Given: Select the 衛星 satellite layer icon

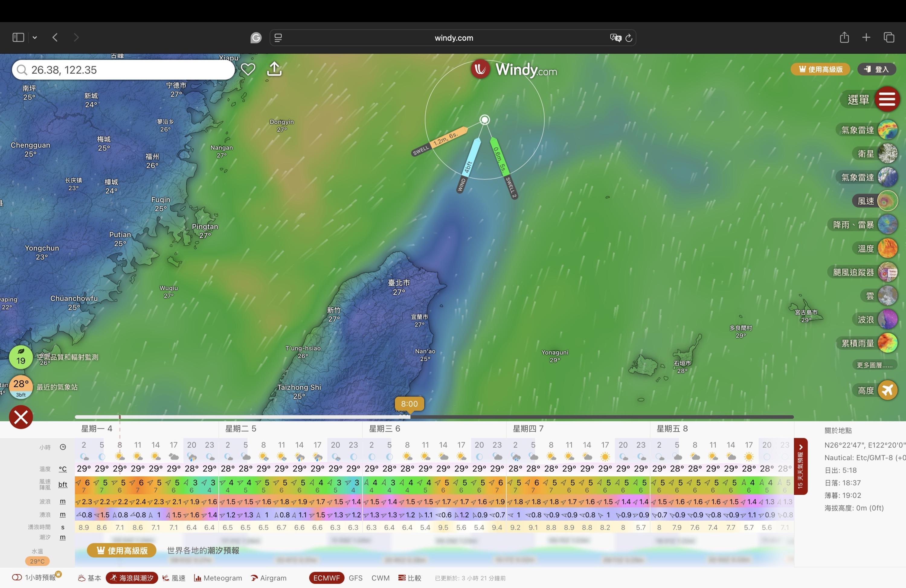Looking at the screenshot, I should (887, 154).
